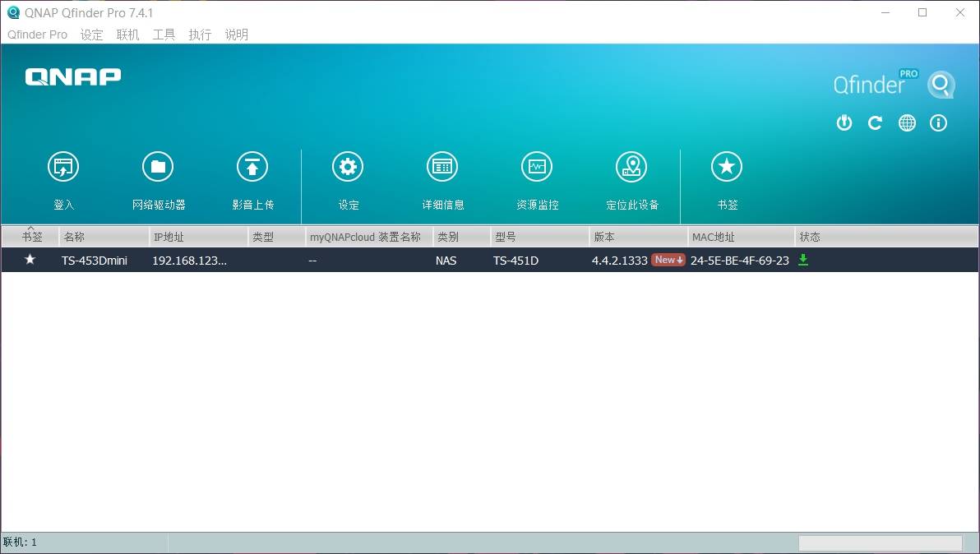Screen dimensions: 980x554
Task: Click the power icon in header
Action: [844, 123]
